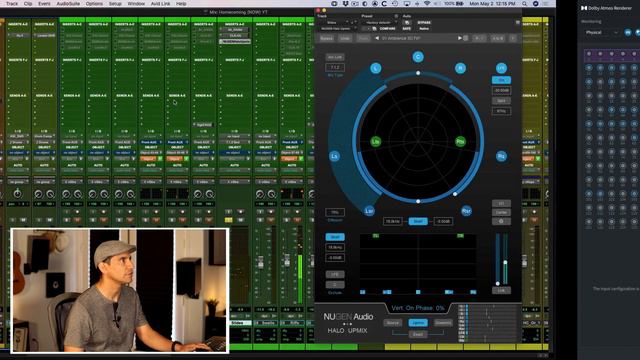Select the blue Upmix monitoring button

(418, 322)
